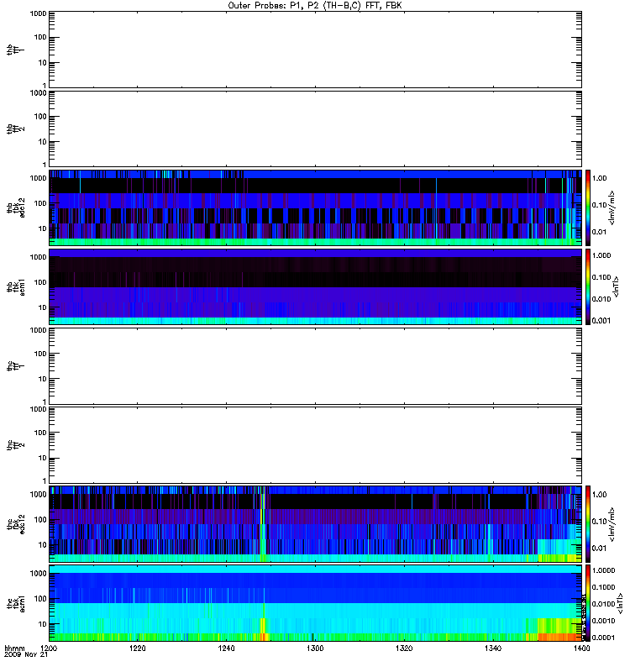Click the "2009 Nov 21" date label
The height and width of the screenshot is (672, 630).
[x=26, y=654]
